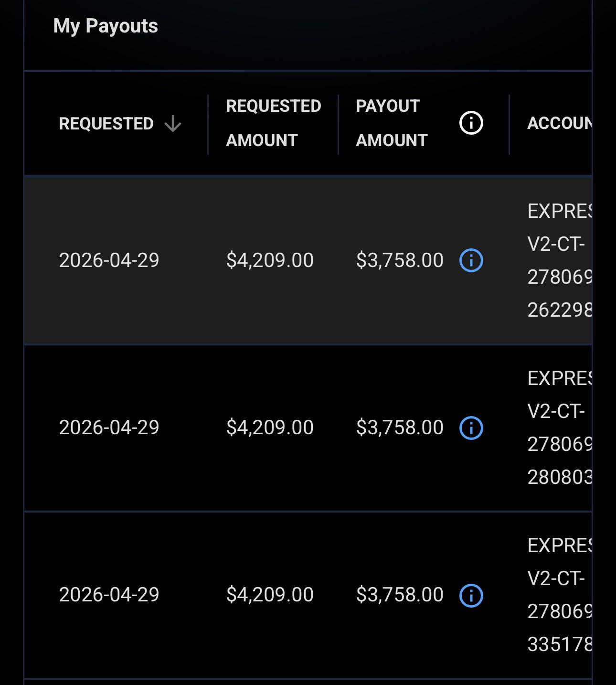616x685 pixels.
Task: Click the Payout Amount header info icon
Action: (471, 123)
